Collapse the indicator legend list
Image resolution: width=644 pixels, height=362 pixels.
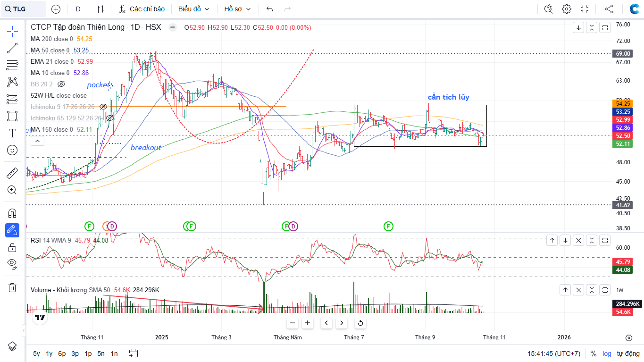pyautogui.click(x=37, y=141)
